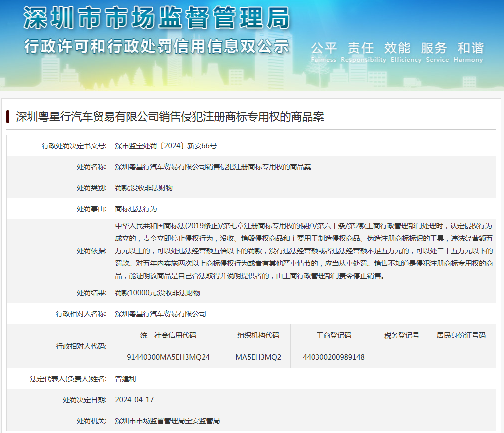Select the organization code MA5EH3MQ2
The image size is (504, 433).
click(x=258, y=357)
